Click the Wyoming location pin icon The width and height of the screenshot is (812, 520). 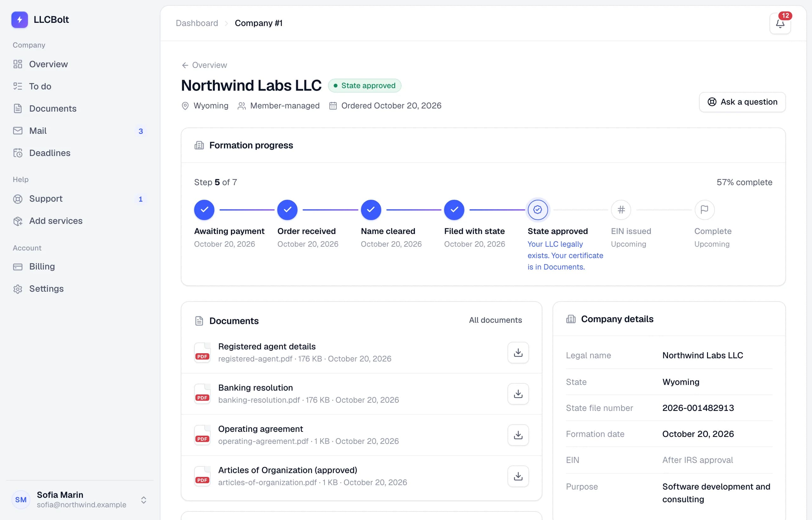click(185, 106)
